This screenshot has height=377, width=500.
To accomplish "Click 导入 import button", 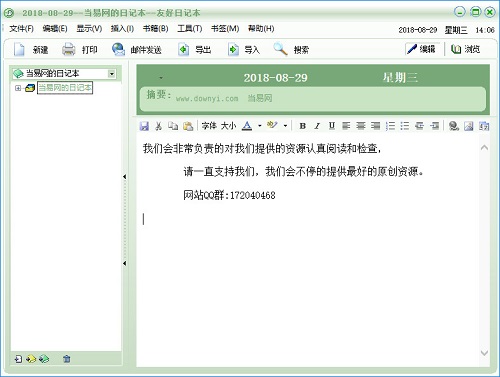I will click(x=244, y=50).
